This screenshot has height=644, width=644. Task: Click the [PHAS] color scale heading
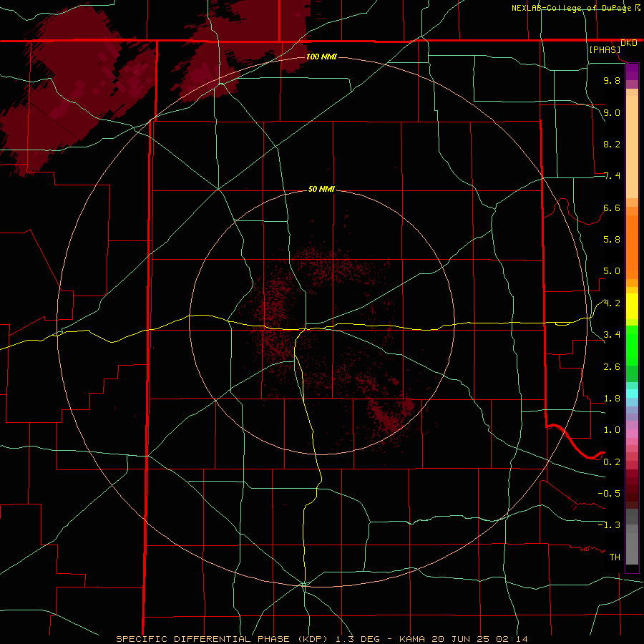point(605,49)
